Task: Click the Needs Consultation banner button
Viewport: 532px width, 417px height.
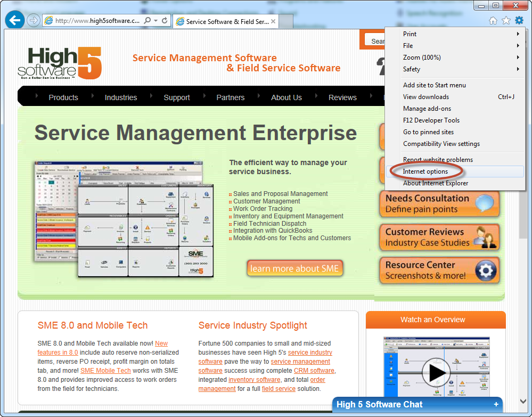Action: [x=439, y=203]
